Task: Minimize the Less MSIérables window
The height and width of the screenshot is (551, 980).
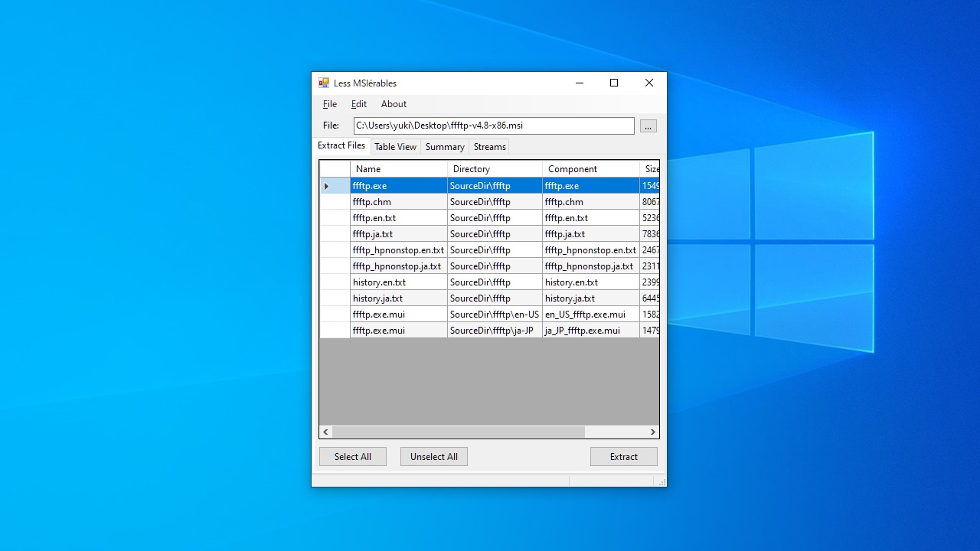Action: [x=579, y=83]
